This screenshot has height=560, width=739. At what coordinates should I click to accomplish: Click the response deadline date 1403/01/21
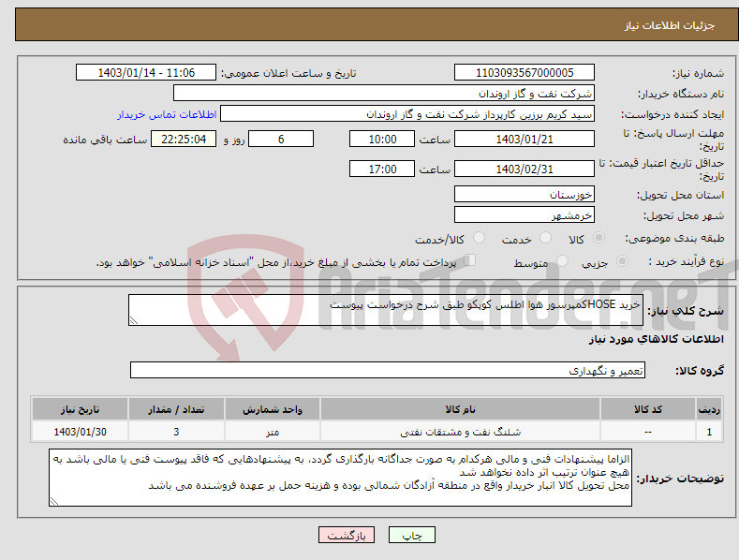click(525, 139)
